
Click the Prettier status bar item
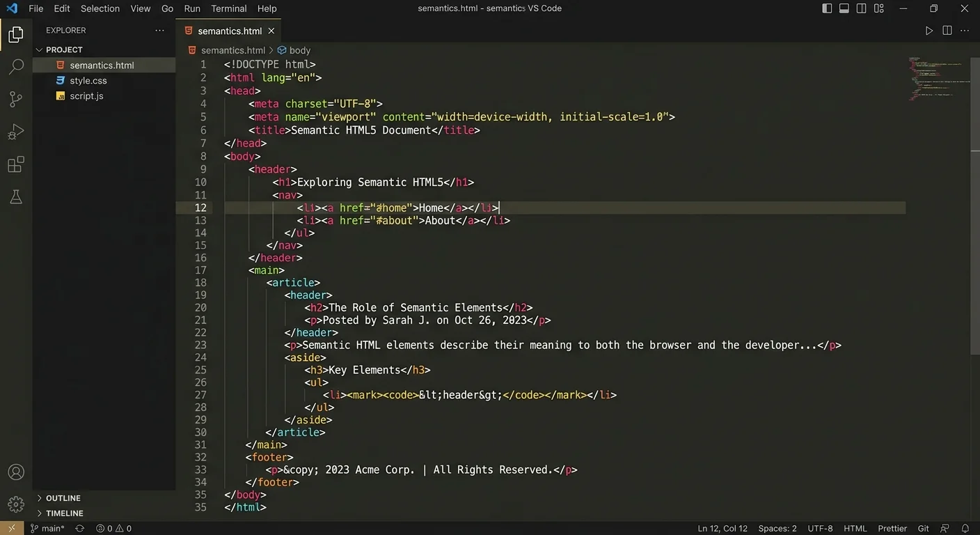click(892, 528)
